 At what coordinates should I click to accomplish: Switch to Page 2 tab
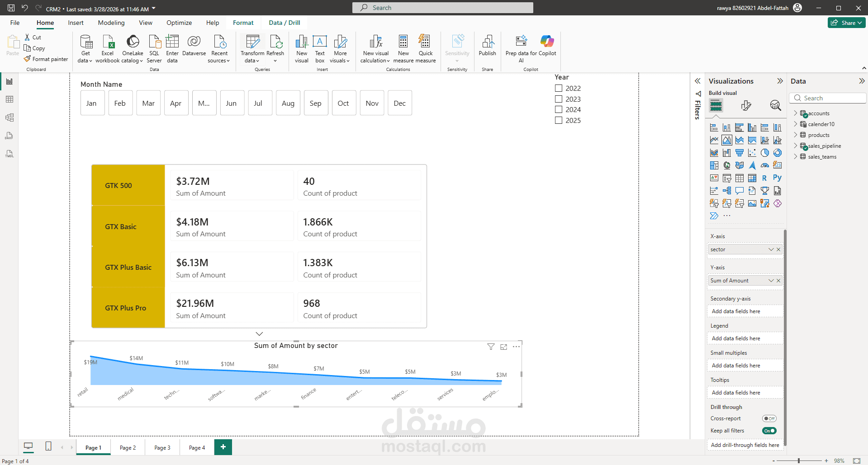pos(128,447)
